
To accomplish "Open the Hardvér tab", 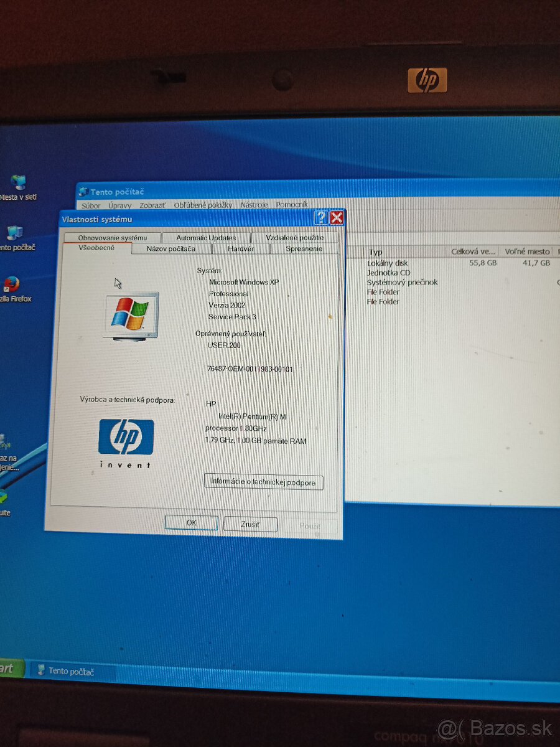I will coord(241,248).
